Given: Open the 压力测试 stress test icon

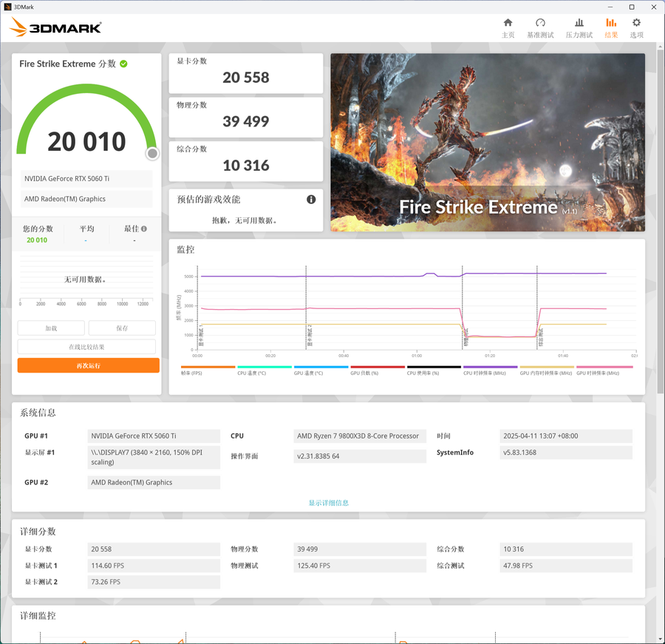Looking at the screenshot, I should click(579, 28).
